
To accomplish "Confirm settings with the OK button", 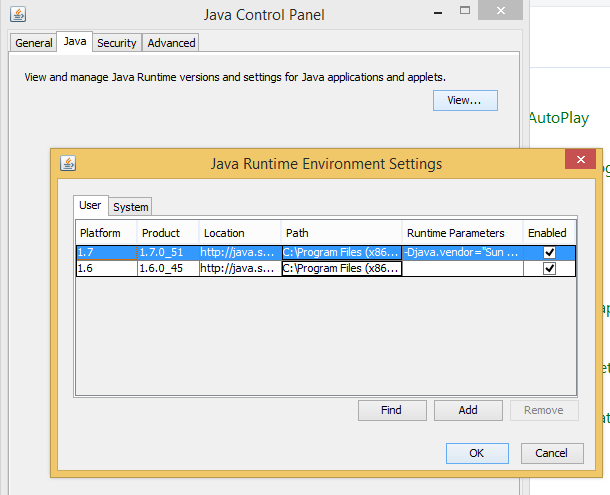I will 476,453.
